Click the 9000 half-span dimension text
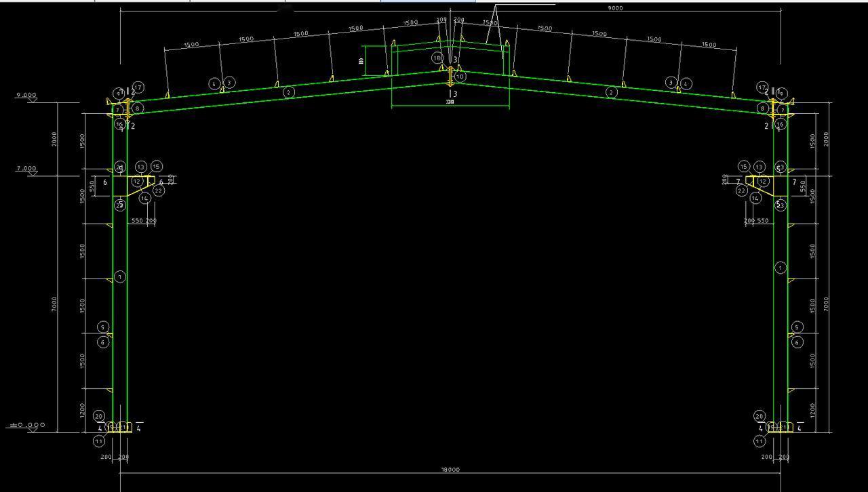Screen dimensions: 868x492 click(x=615, y=8)
